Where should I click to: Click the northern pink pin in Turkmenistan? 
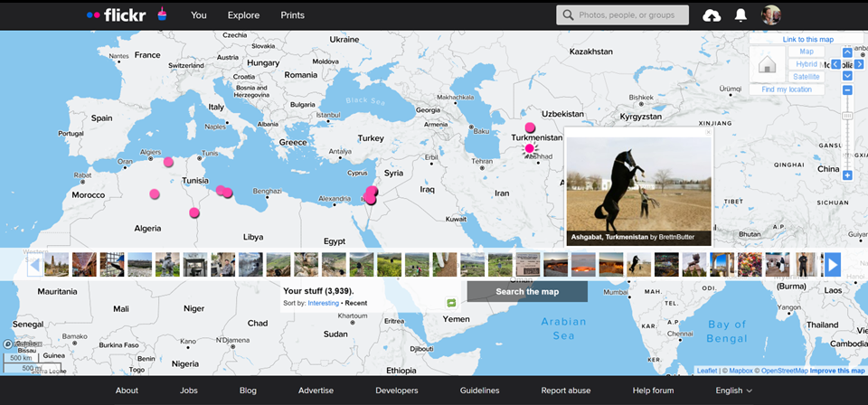pyautogui.click(x=530, y=127)
